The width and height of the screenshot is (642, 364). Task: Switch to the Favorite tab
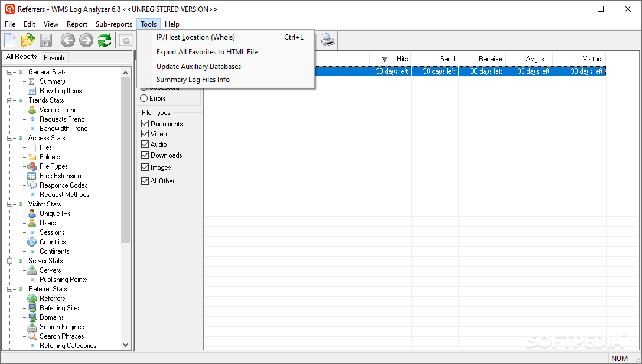[x=54, y=57]
